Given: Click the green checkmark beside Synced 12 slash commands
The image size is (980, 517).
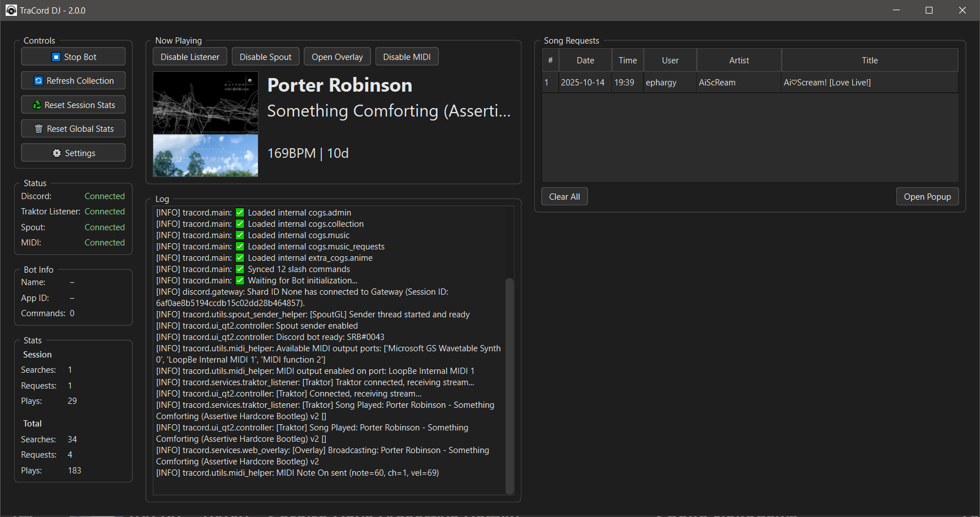Looking at the screenshot, I should (x=240, y=269).
